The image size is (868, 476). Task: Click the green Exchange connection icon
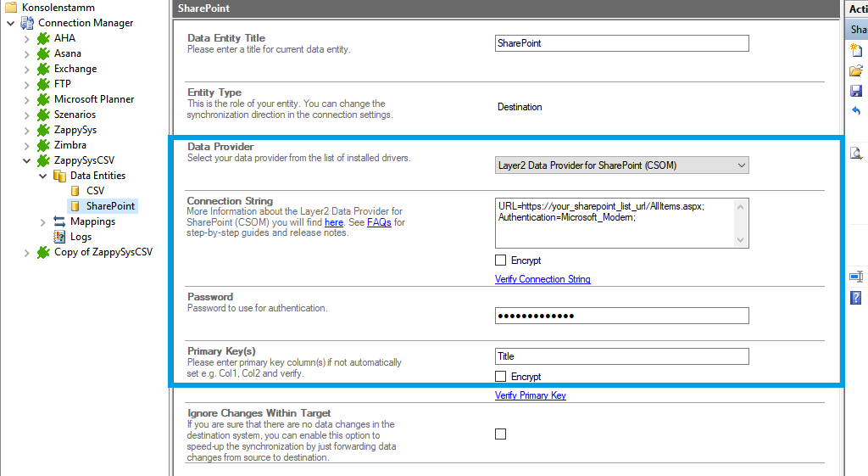pos(43,69)
